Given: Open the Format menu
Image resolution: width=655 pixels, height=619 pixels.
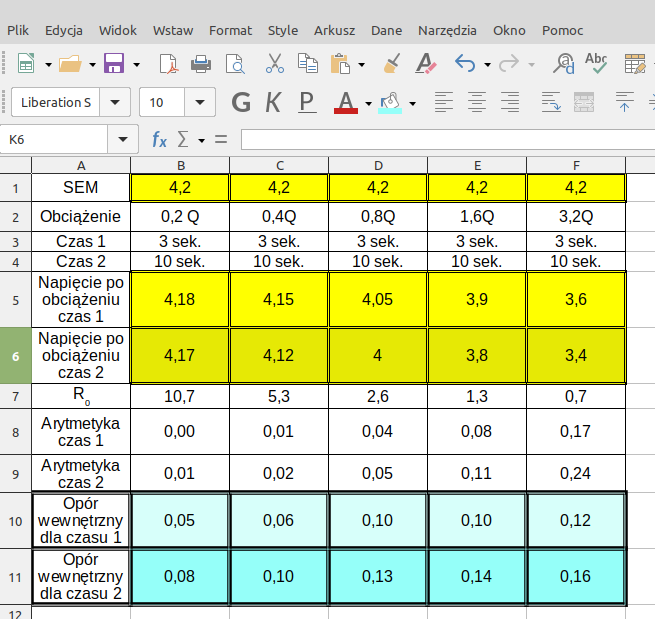Looking at the screenshot, I should (x=231, y=30).
